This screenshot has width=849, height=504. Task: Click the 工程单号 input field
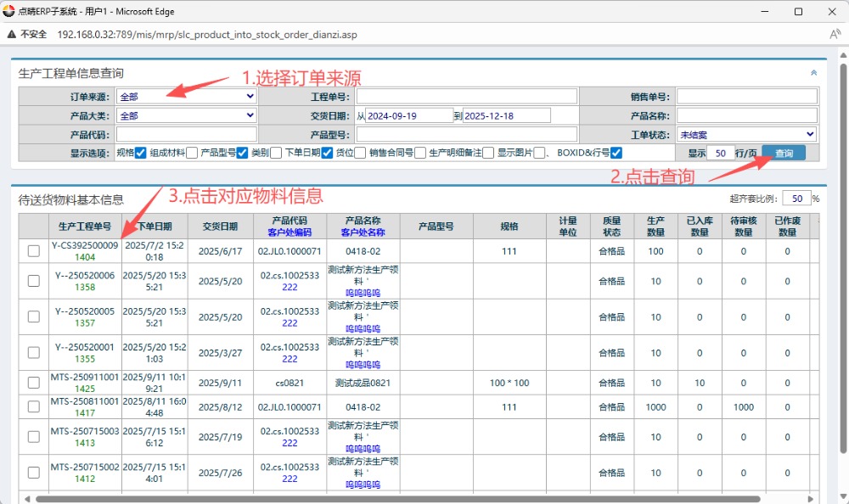click(x=466, y=96)
